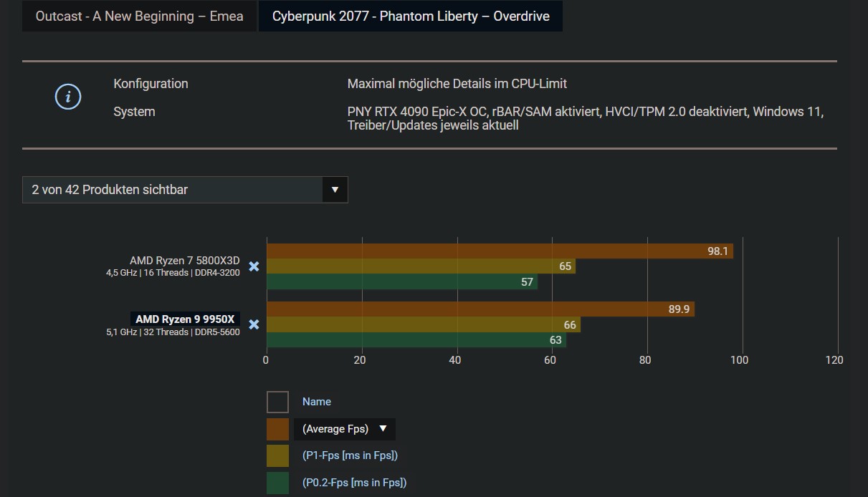Click the 5800X3D P0.2 bar showing 57
The image size is (868, 497).
pos(402,282)
